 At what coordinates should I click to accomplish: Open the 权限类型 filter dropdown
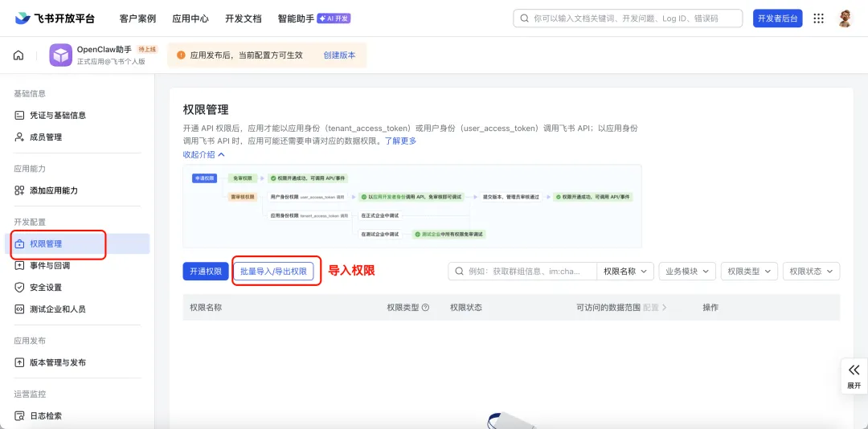[749, 272]
